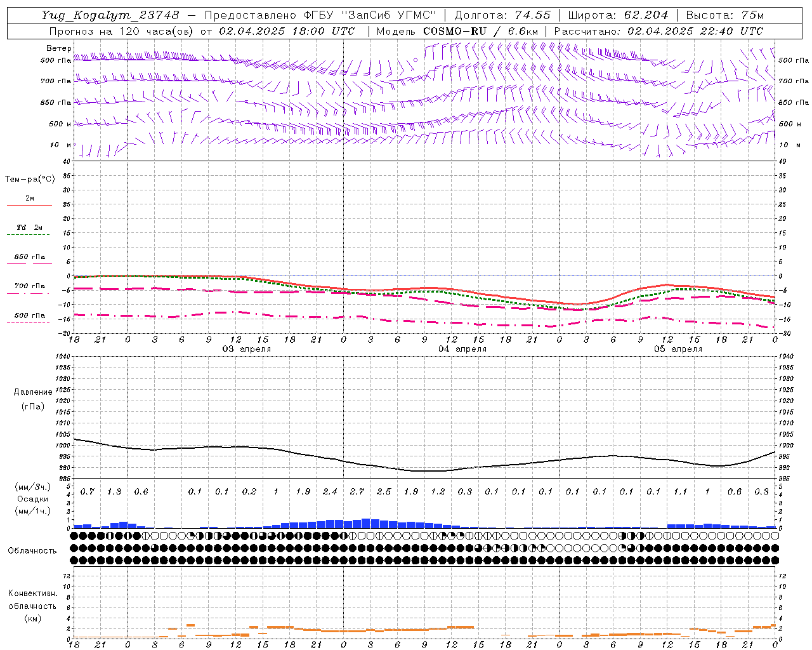This screenshot has width=812, height=650.
Task: Click the 03 апреля date label
Action: tap(246, 349)
